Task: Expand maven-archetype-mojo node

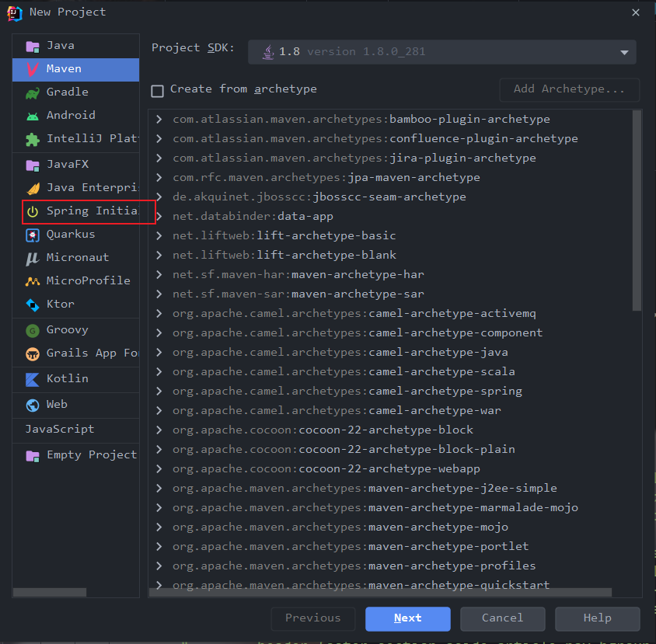Action: click(159, 527)
